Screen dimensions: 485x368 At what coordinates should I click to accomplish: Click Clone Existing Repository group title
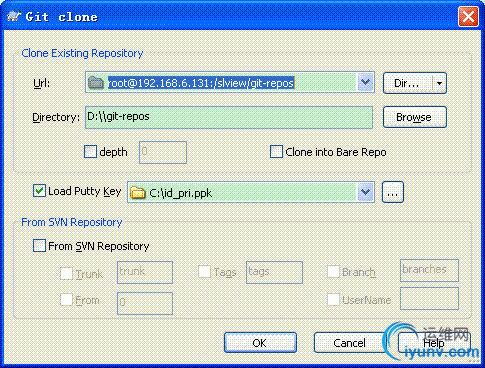click(x=82, y=53)
